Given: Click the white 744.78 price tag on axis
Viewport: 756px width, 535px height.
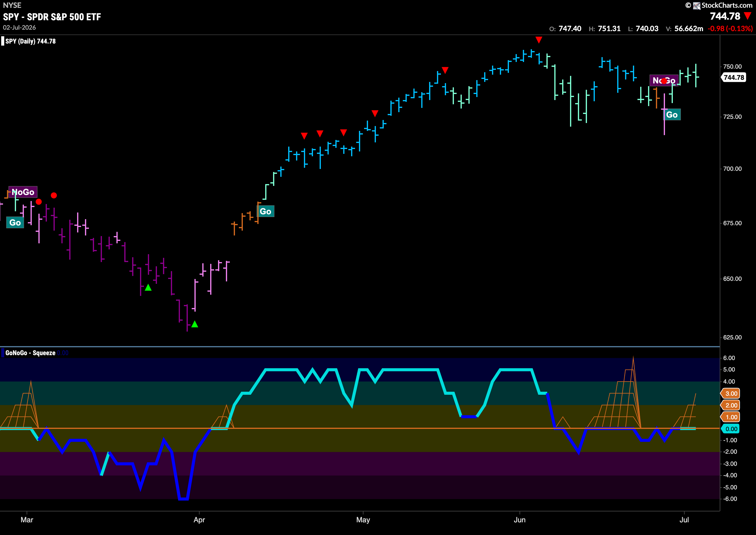Looking at the screenshot, I should [x=734, y=77].
